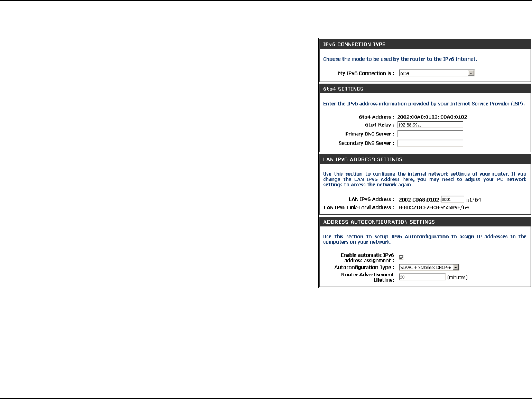Click the LAN IPv6 Address 0001 field
The image size is (532, 399).
click(453, 199)
